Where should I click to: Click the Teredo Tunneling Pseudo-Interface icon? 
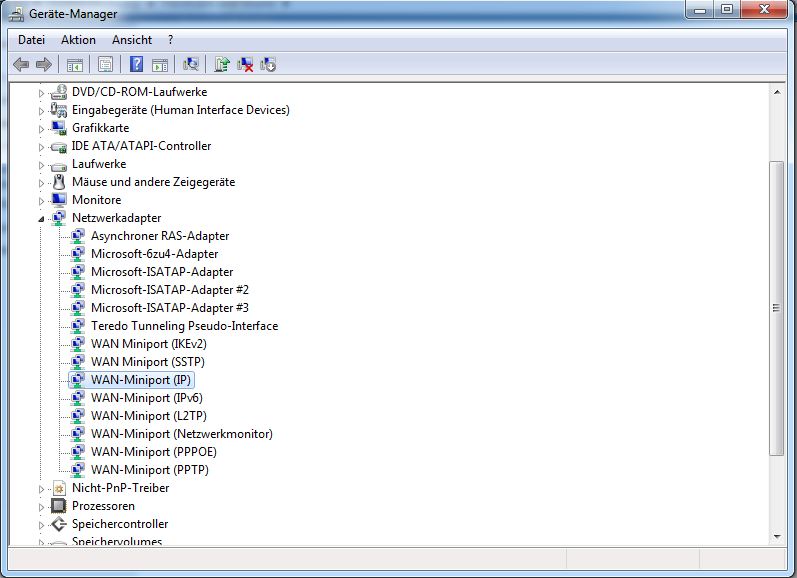[x=78, y=326]
